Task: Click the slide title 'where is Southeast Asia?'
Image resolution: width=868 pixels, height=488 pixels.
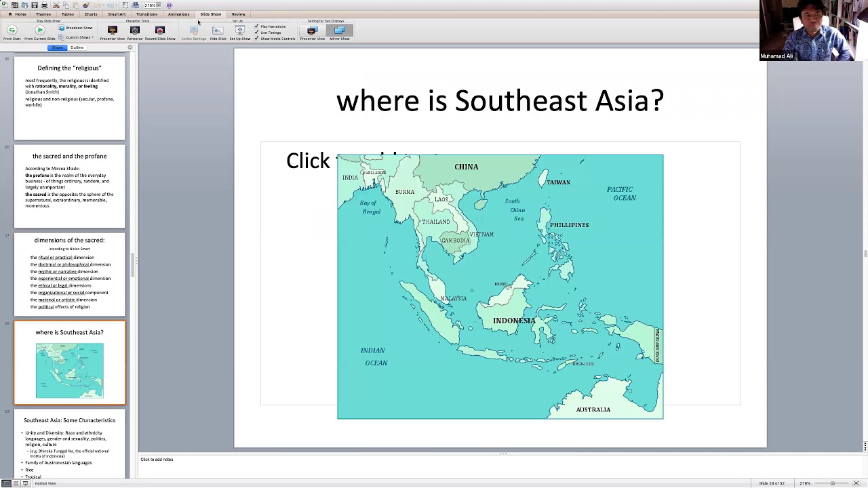Action: coord(500,100)
